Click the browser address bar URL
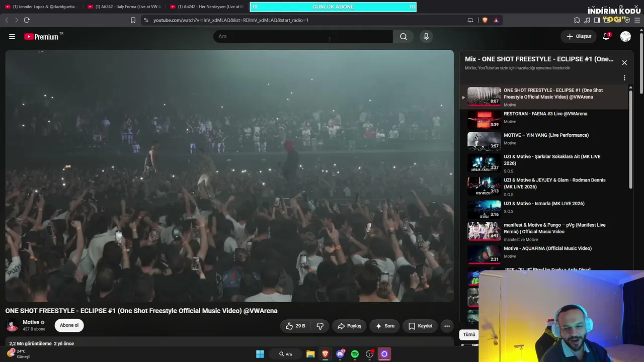 point(231,20)
